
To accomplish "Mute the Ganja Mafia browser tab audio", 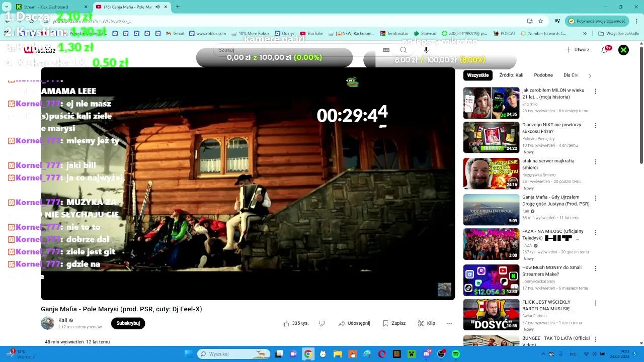I will pos(158,7).
